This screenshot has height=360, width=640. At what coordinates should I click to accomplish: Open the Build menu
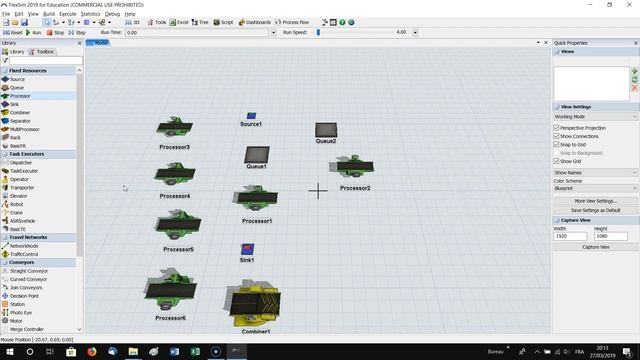tap(49, 14)
